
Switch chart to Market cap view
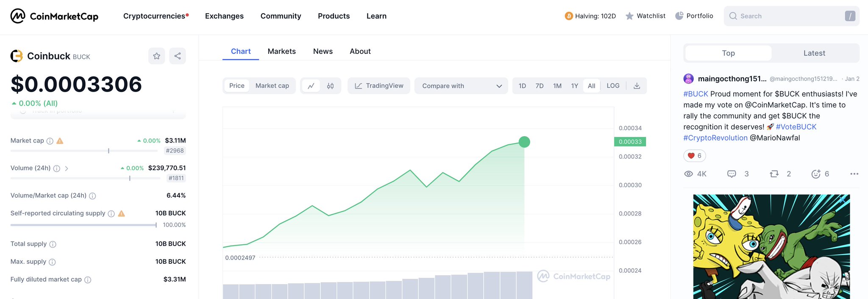(x=272, y=86)
